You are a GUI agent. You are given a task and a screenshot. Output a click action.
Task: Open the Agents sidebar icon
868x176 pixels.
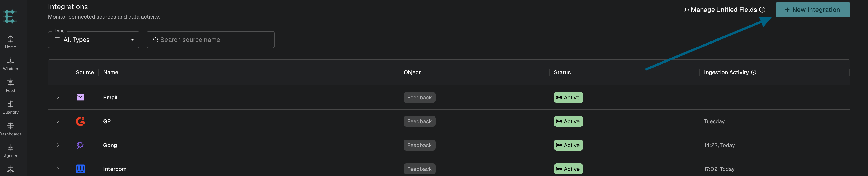pyautogui.click(x=11, y=148)
